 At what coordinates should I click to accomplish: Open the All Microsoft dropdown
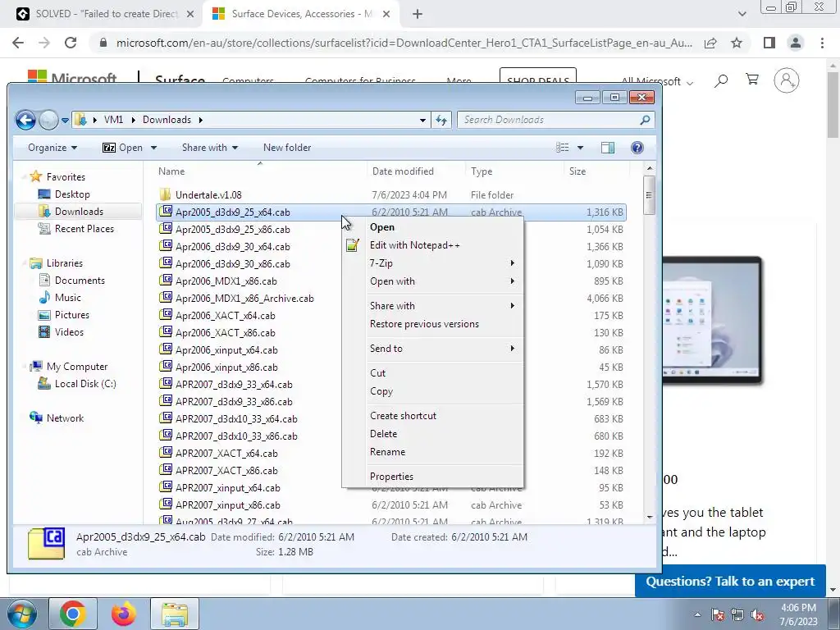(657, 81)
